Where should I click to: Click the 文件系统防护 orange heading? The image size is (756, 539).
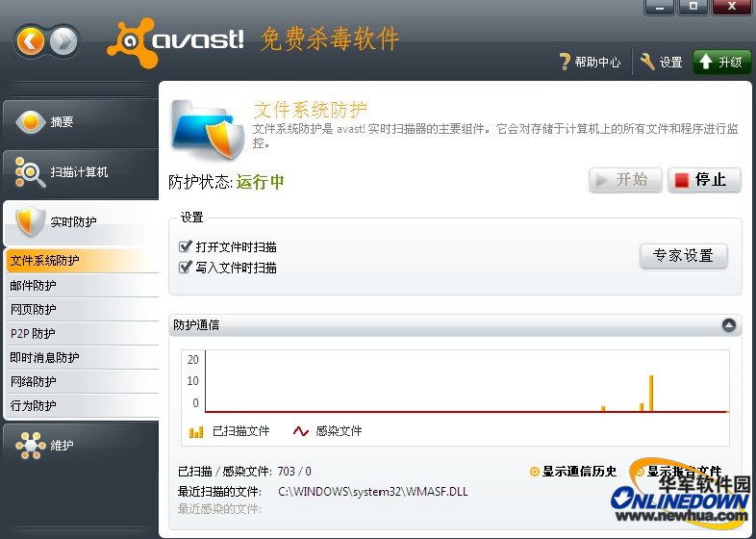tap(310, 110)
